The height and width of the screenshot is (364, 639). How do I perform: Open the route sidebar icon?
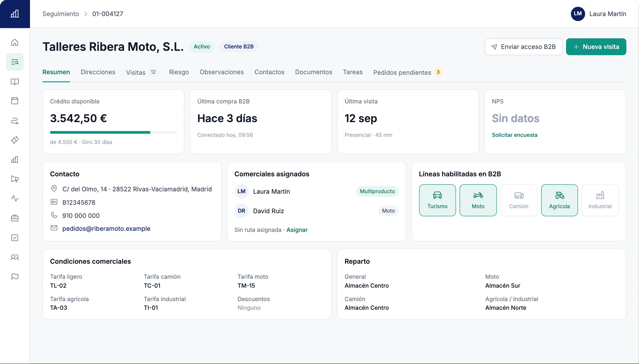(x=15, y=121)
